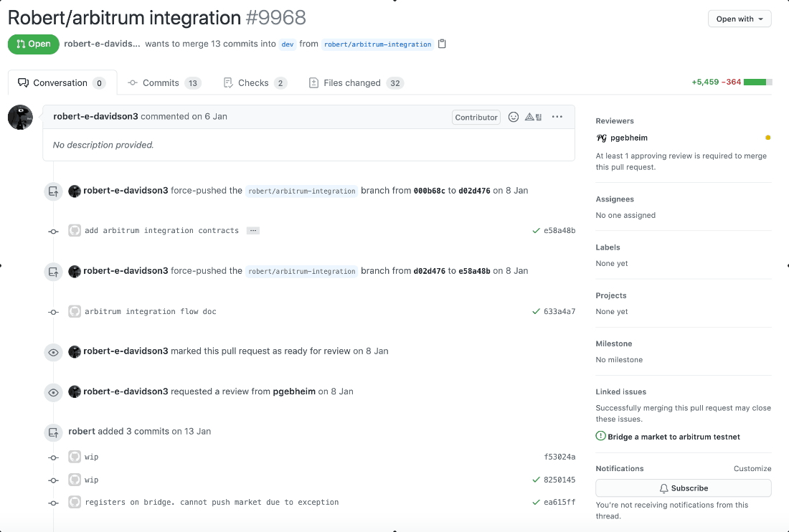This screenshot has width=789, height=532.
Task: Open the Commits tab
Action: [x=164, y=83]
